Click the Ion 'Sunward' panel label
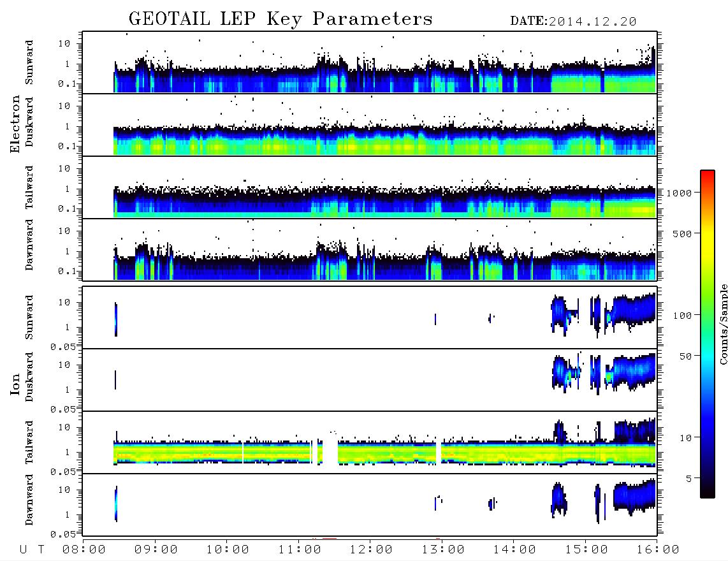The height and width of the screenshot is (561, 728). pyautogui.click(x=29, y=317)
